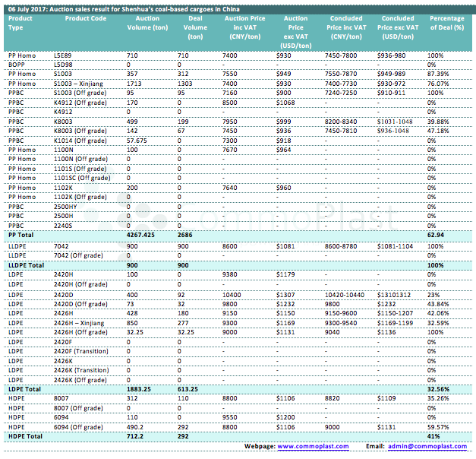Select the Deal Volume (ton) header cell
Screen dimensions: 476x459
[x=194, y=27]
